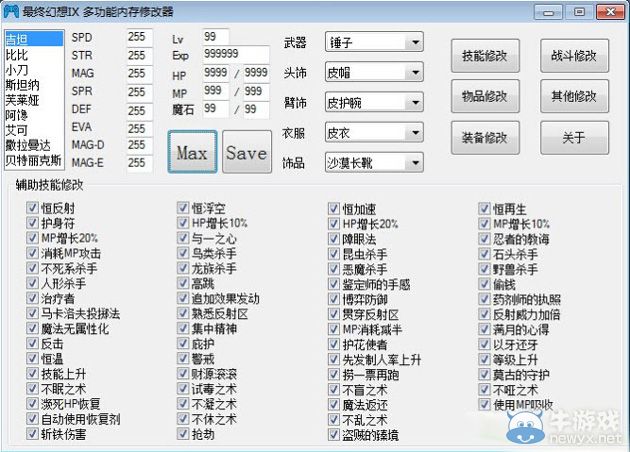Toggle the 斩铁伤害 checkbox

pos(32,434)
